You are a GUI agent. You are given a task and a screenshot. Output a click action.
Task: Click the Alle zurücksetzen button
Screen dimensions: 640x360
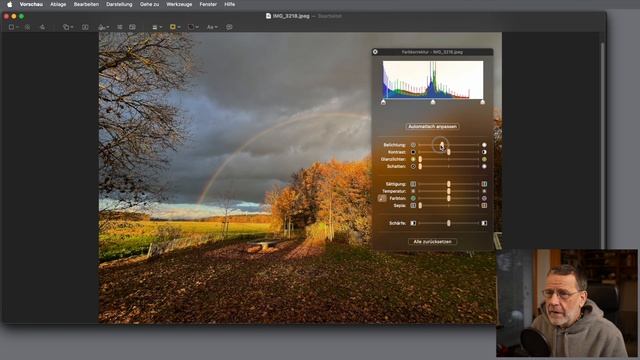pyautogui.click(x=432, y=242)
